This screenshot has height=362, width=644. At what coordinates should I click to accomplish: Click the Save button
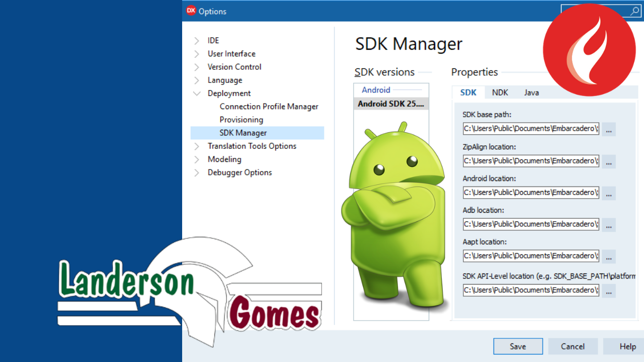(518, 346)
